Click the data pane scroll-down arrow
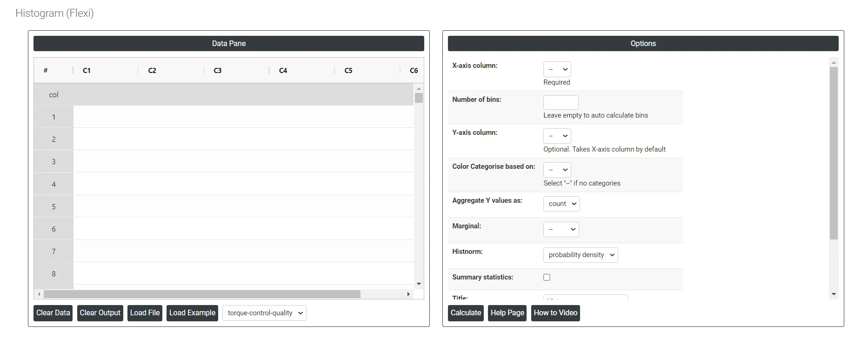This screenshot has width=868, height=339. (x=419, y=284)
